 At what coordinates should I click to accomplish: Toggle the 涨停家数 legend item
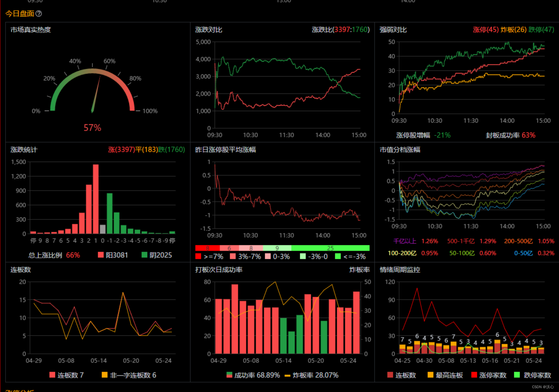pyautogui.click(x=489, y=375)
